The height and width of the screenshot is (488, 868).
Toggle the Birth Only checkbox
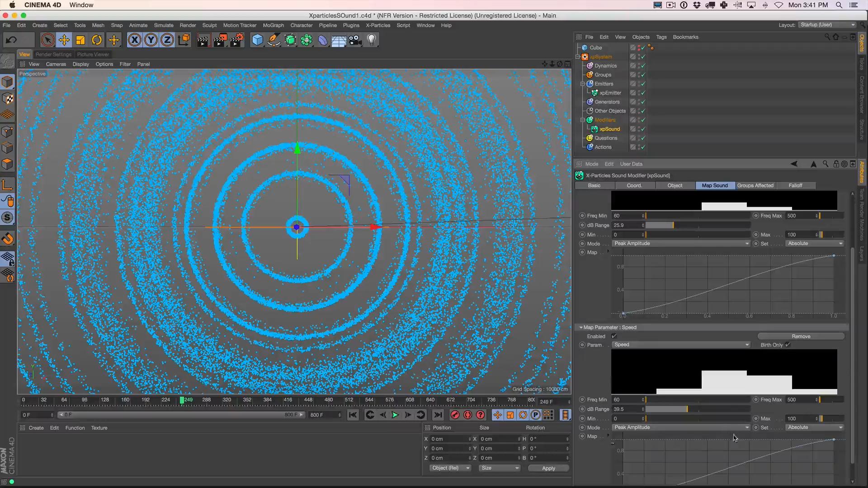pyautogui.click(x=788, y=345)
